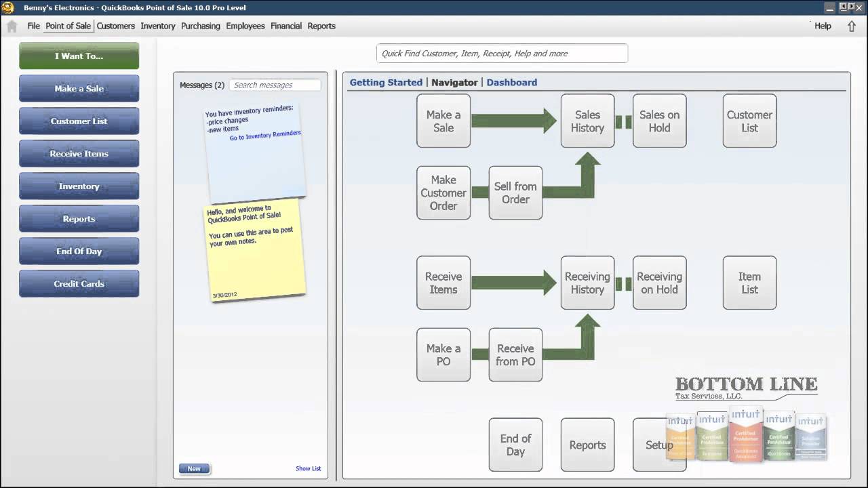
Task: Open the Purchasing menu
Action: (x=201, y=26)
